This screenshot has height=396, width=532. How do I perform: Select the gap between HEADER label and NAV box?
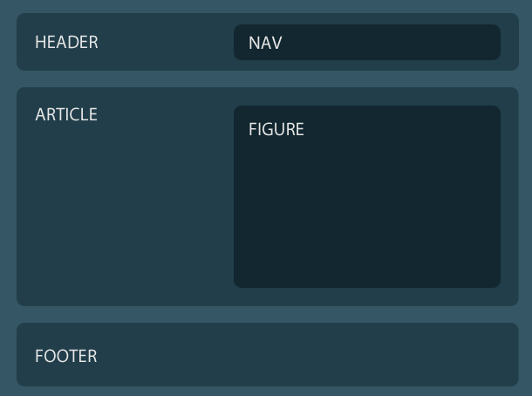pos(167,43)
